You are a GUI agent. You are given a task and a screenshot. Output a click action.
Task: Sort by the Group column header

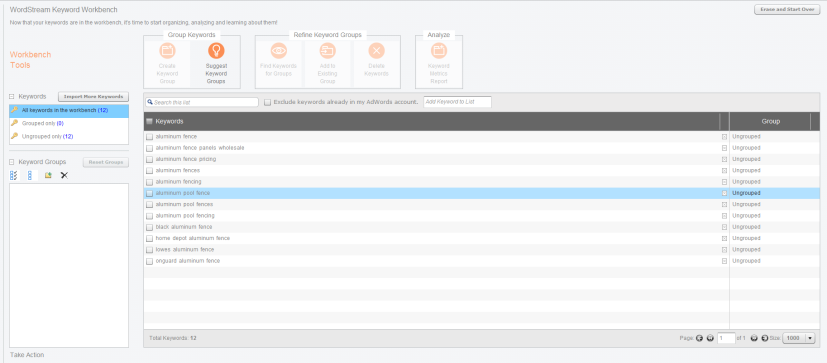point(770,121)
